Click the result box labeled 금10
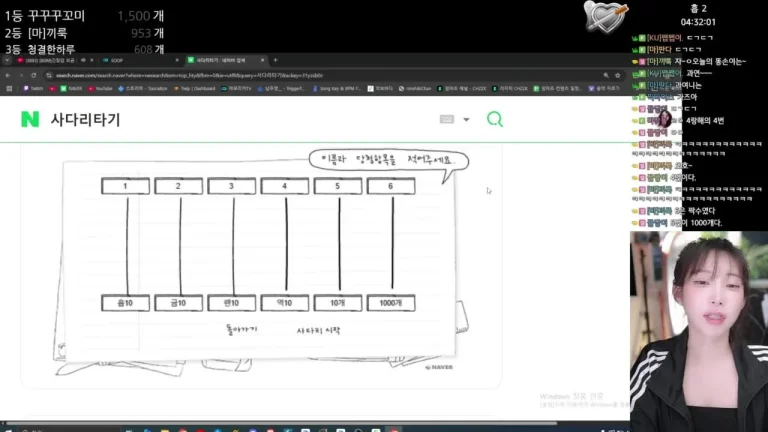This screenshot has width=768, height=432. [x=179, y=303]
